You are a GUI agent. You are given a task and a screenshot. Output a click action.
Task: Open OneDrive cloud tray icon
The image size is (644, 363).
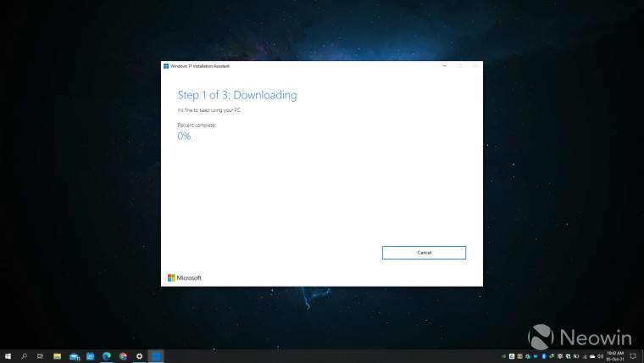592,356
